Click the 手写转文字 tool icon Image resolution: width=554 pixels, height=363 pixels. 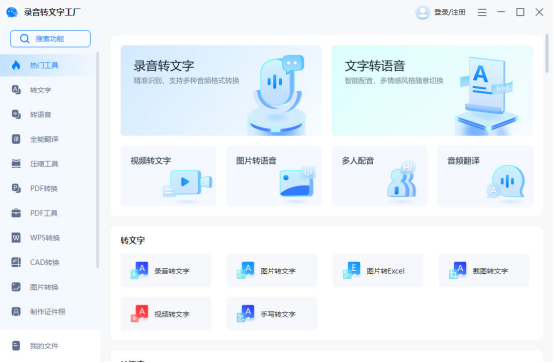[246, 314]
